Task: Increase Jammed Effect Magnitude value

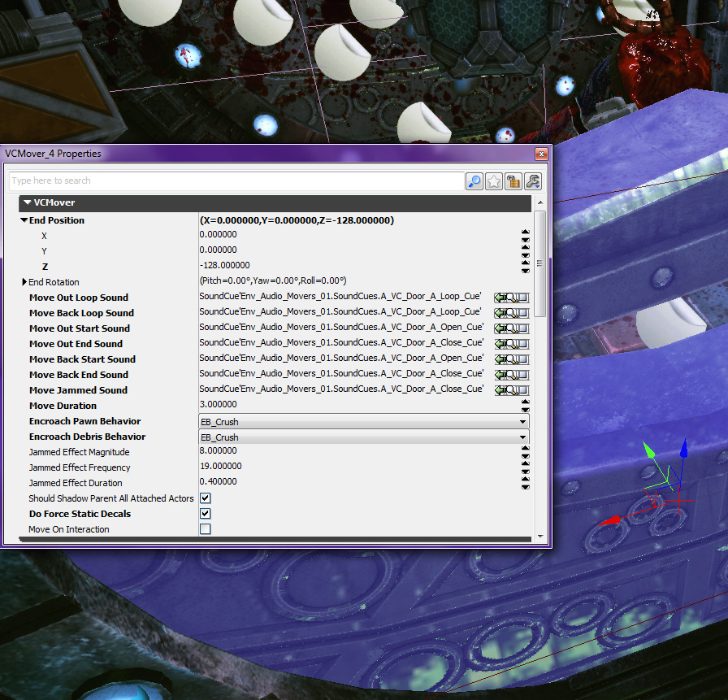Action: (x=525, y=448)
